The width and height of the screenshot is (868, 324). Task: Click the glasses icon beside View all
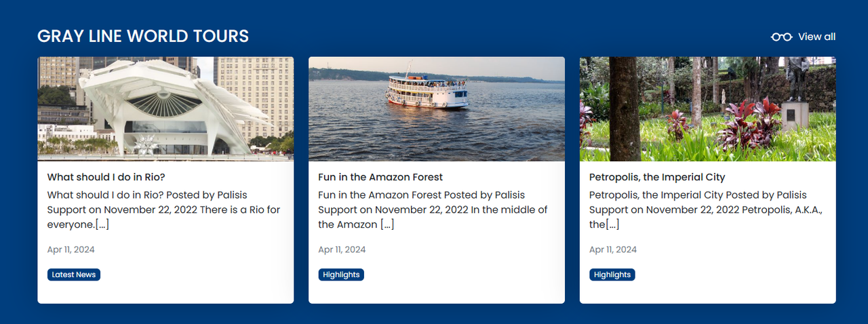tap(781, 37)
